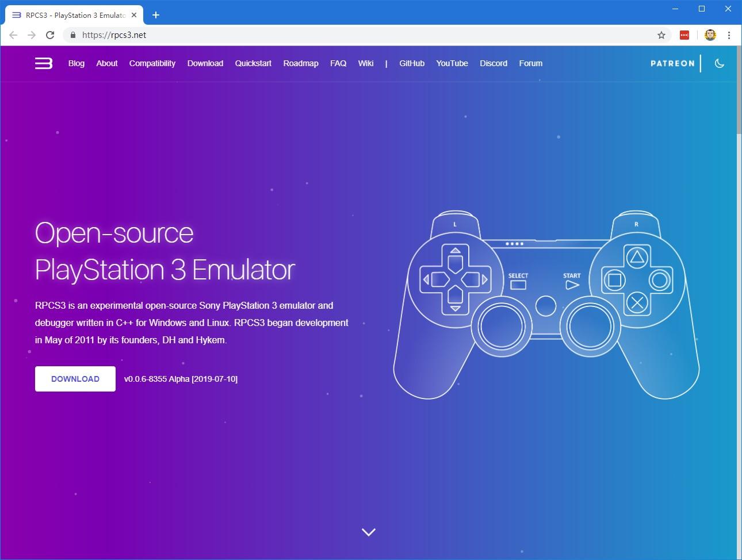
Task: Click the heading Open-source PlayStation 3 Emulator
Action: tap(165, 251)
